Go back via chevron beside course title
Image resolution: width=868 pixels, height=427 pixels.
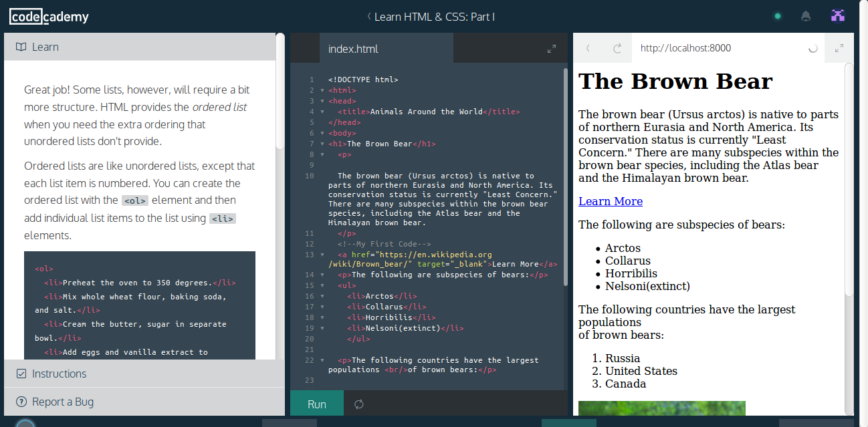click(368, 17)
